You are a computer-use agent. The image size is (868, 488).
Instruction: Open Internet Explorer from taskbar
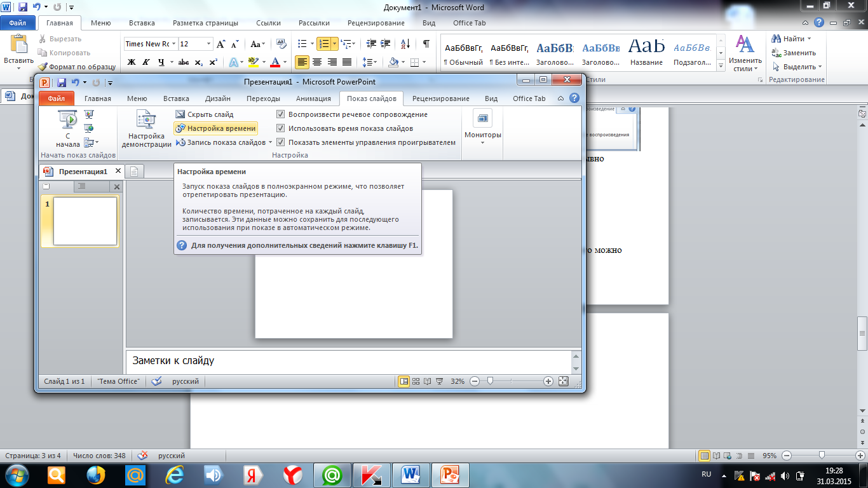pyautogui.click(x=173, y=475)
